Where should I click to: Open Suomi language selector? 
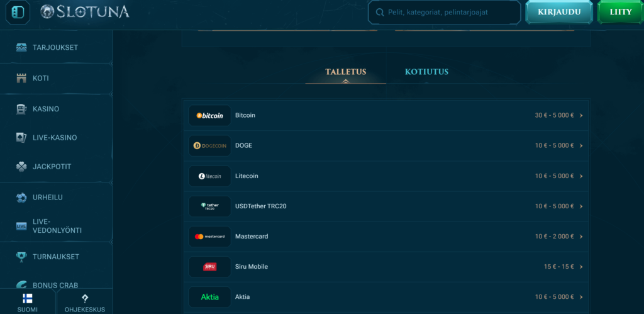coord(28,302)
